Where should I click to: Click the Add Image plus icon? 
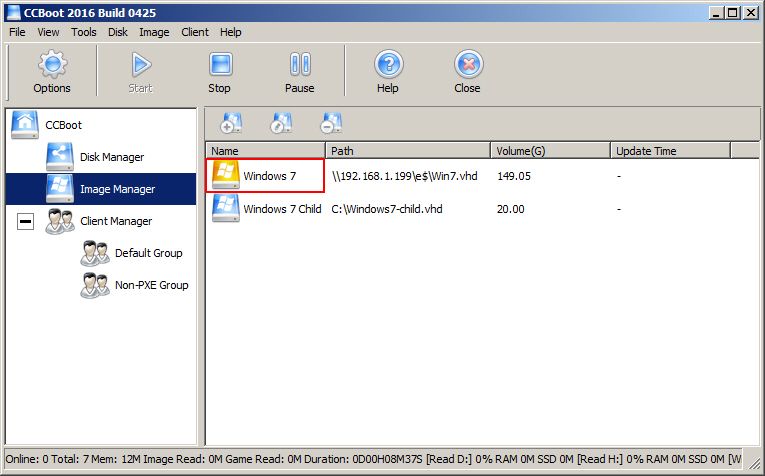231,123
